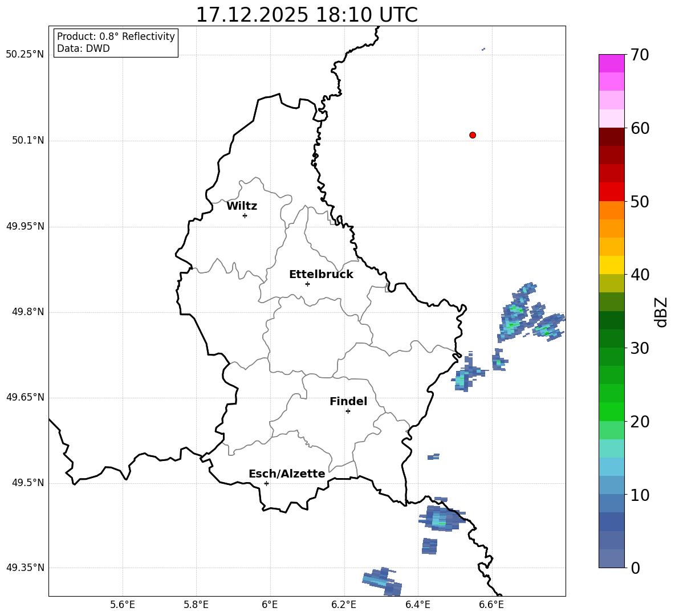
Task: Click the 49.5°N latitude label
Action: (x=28, y=483)
